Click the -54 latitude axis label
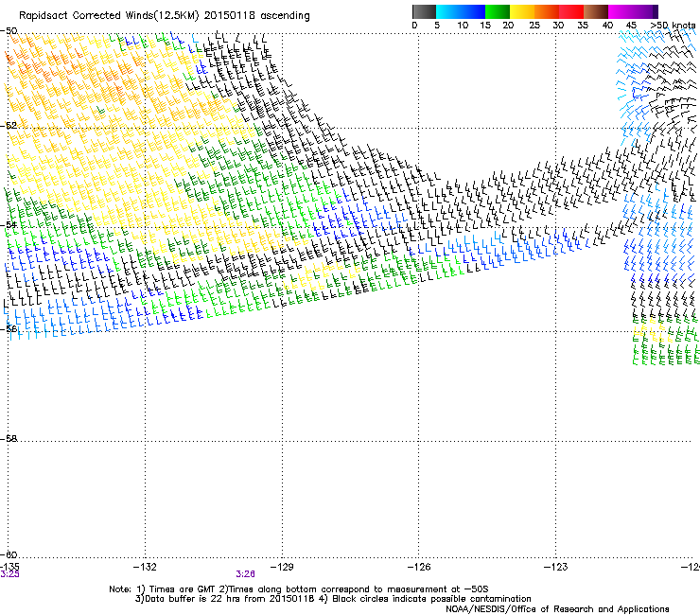 pos(9,224)
